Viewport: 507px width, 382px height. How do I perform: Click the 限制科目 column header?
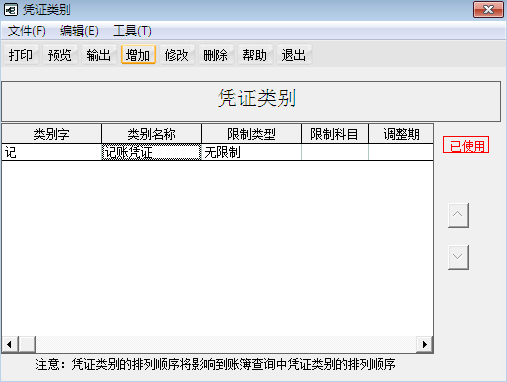(x=335, y=134)
